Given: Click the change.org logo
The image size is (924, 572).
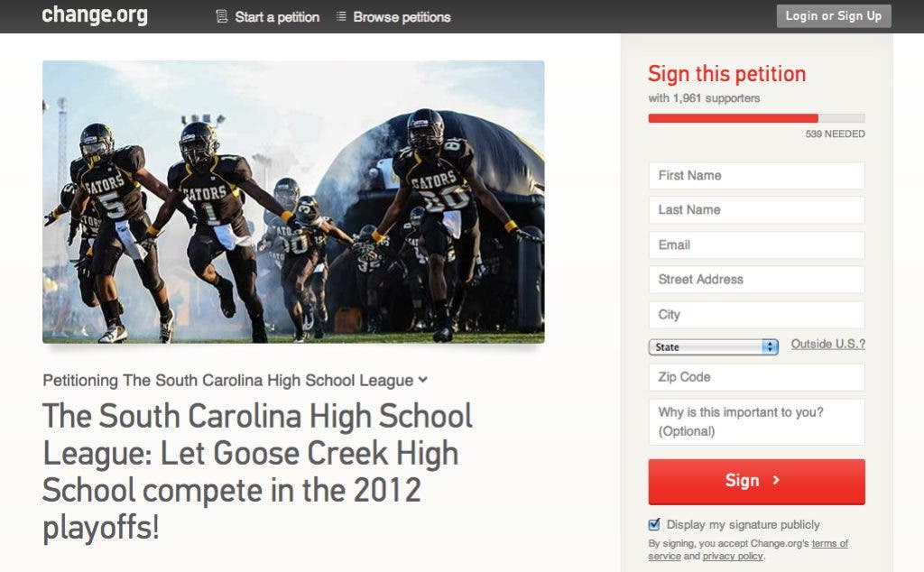Looking at the screenshot, I should (x=95, y=14).
